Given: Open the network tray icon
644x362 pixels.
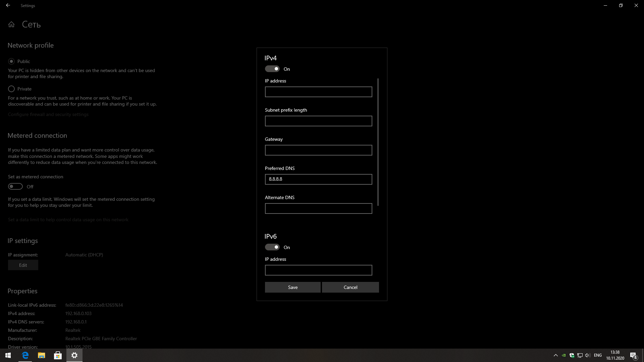Looking at the screenshot, I should [580, 355].
